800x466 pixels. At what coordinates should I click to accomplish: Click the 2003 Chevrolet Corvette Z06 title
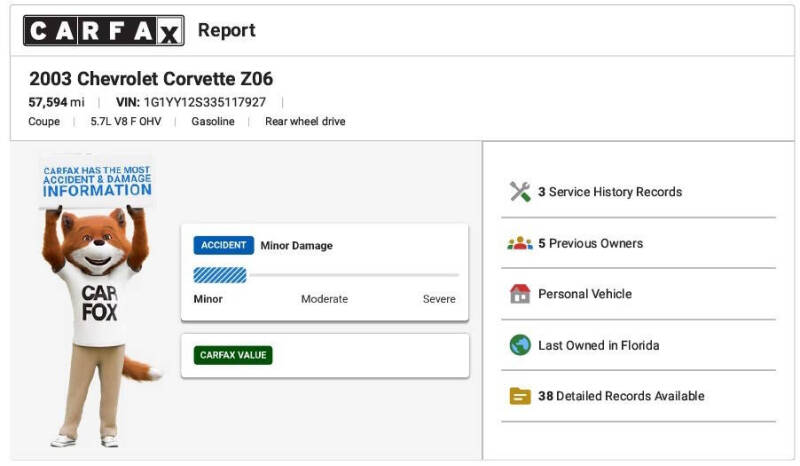(x=151, y=79)
